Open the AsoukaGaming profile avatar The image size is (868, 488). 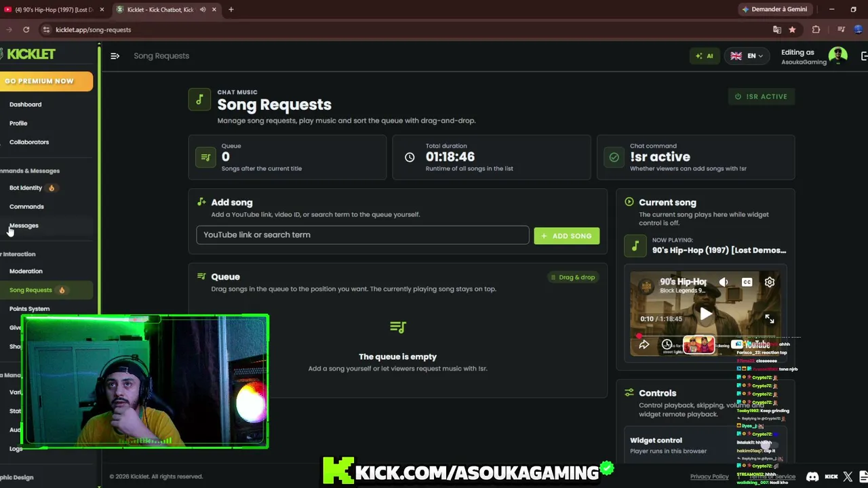(x=838, y=56)
